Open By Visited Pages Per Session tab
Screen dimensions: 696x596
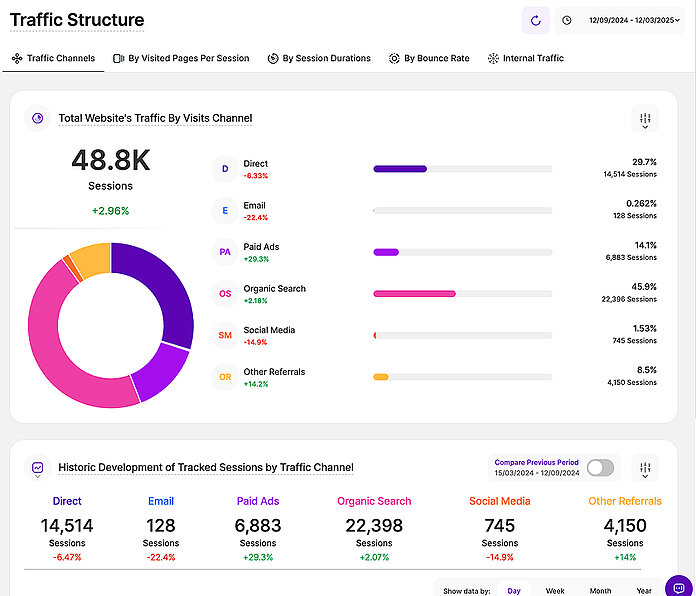tap(181, 59)
